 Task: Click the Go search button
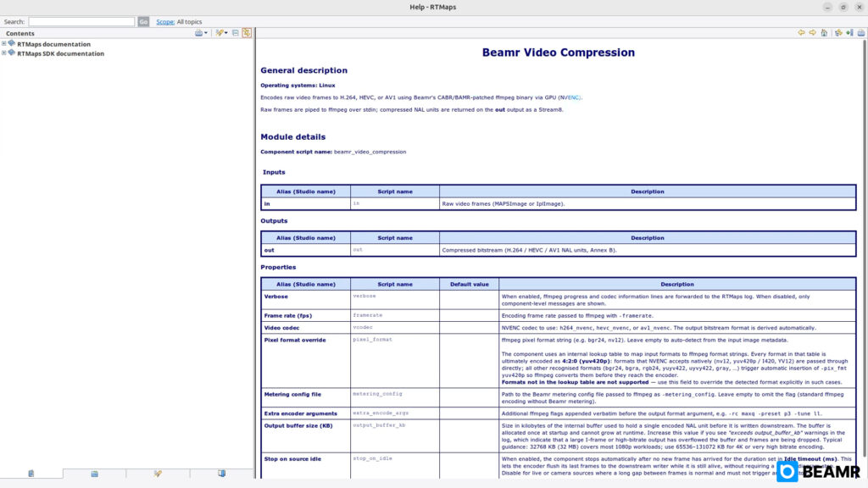[x=143, y=21]
